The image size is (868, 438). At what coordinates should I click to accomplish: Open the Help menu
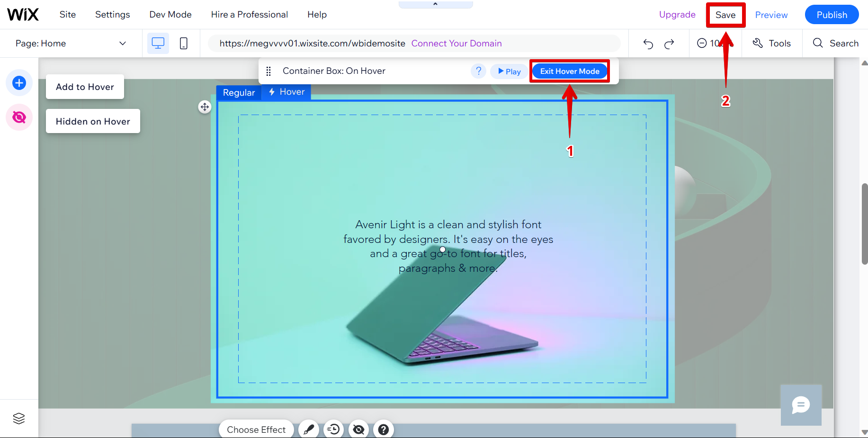317,15
